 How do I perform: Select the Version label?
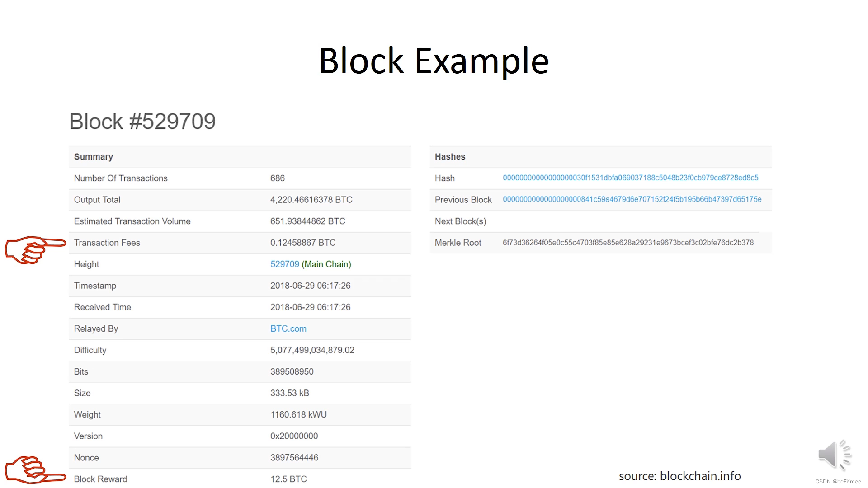pos(88,436)
